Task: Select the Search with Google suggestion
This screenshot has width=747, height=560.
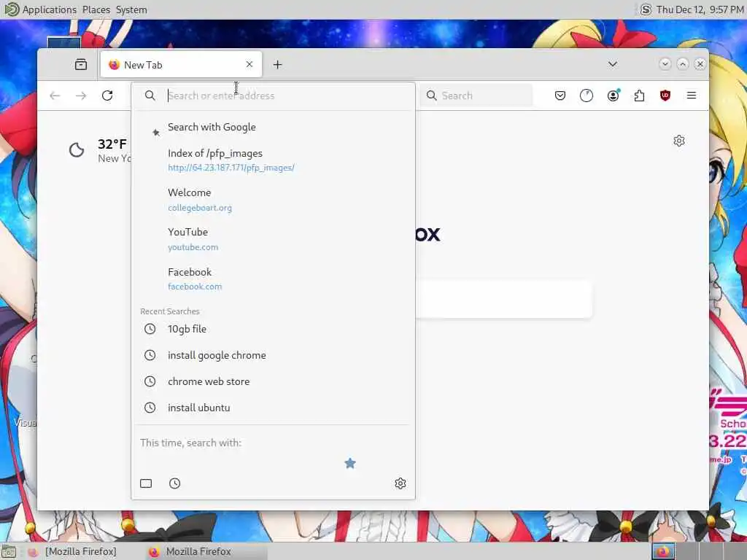Action: point(273,127)
